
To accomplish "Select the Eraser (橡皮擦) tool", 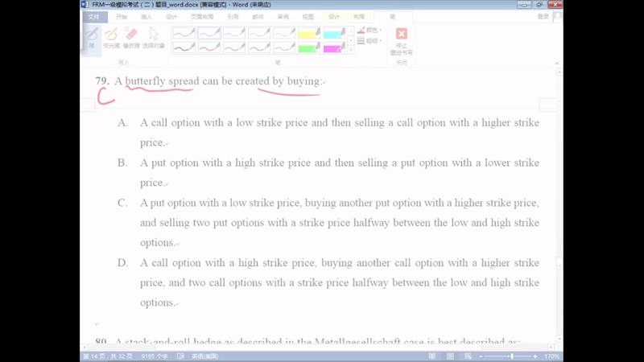I will (131, 38).
